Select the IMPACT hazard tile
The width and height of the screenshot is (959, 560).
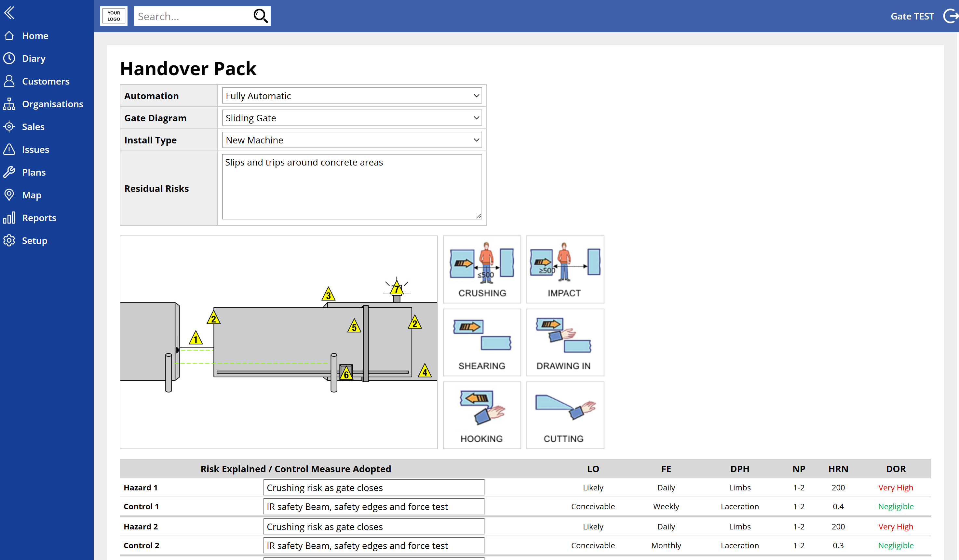pos(565,269)
